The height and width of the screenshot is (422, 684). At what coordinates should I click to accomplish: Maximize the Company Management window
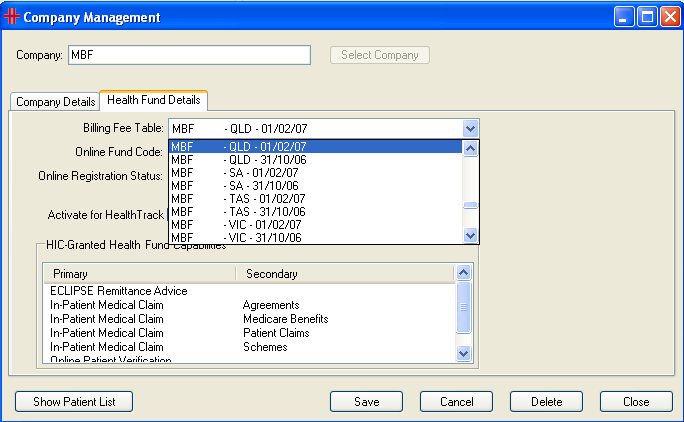click(647, 17)
